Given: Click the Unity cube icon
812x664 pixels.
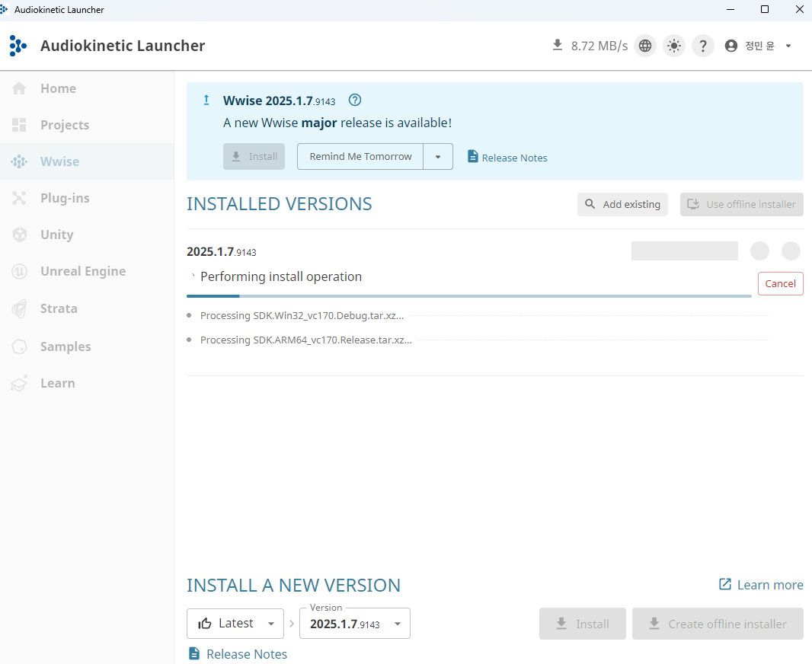Looking at the screenshot, I should [19, 235].
